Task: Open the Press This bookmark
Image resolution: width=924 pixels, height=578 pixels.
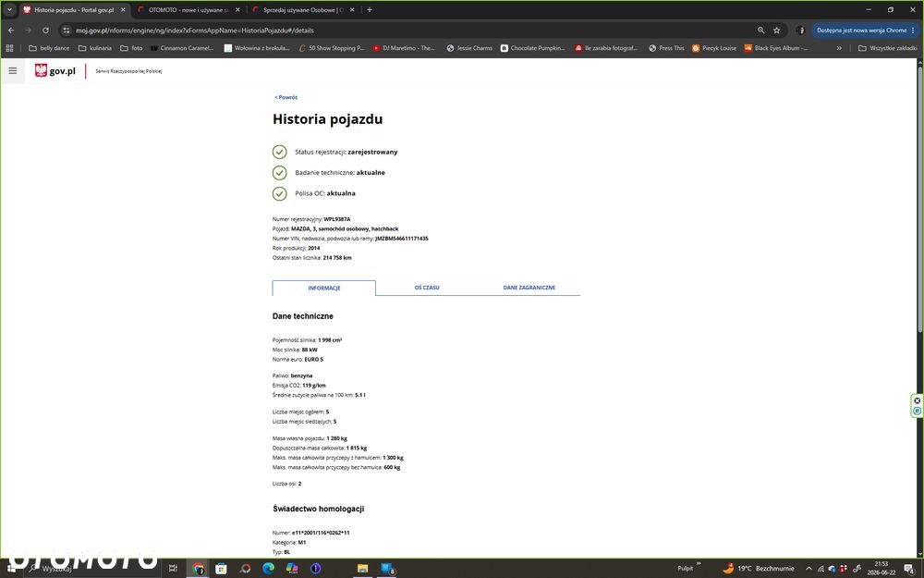Action: click(666, 48)
